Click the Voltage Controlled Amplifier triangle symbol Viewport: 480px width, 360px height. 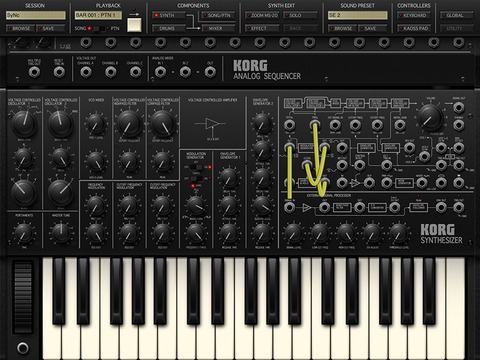pos(212,124)
